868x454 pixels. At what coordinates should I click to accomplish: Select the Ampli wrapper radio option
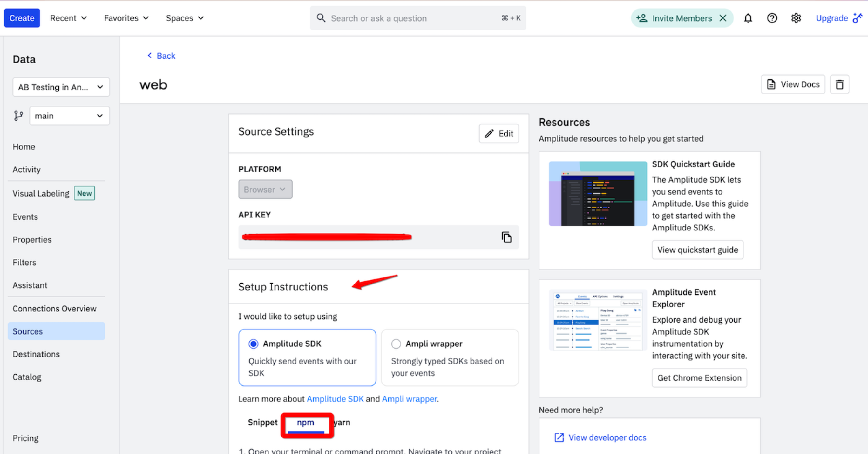tap(396, 344)
